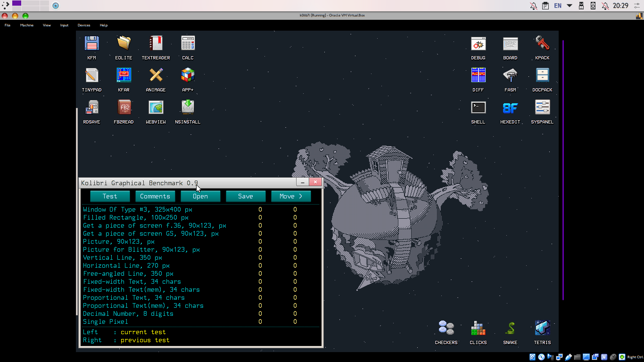Viewport: 644px width, 362px height.
Task: Click the clock showing 20:29
Action: 621,6
